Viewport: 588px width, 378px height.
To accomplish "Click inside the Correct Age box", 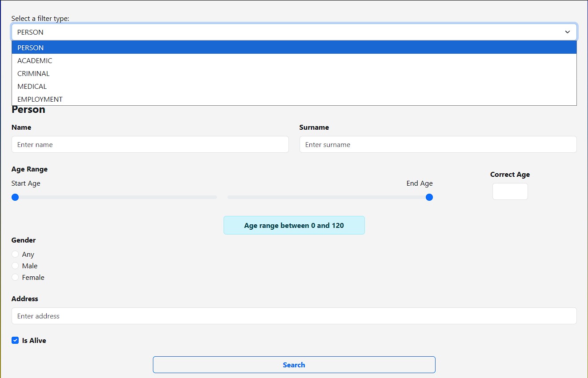I will point(510,191).
